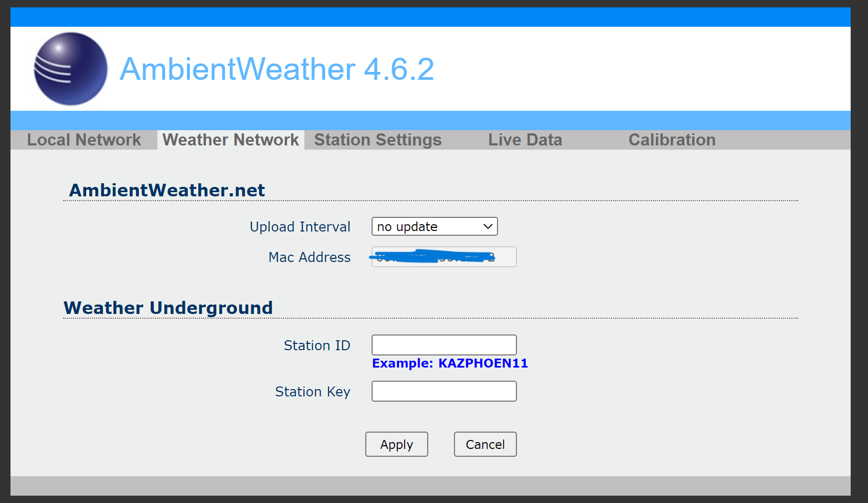Click into the Station Key field
Image resolution: width=868 pixels, height=503 pixels.
pos(444,391)
